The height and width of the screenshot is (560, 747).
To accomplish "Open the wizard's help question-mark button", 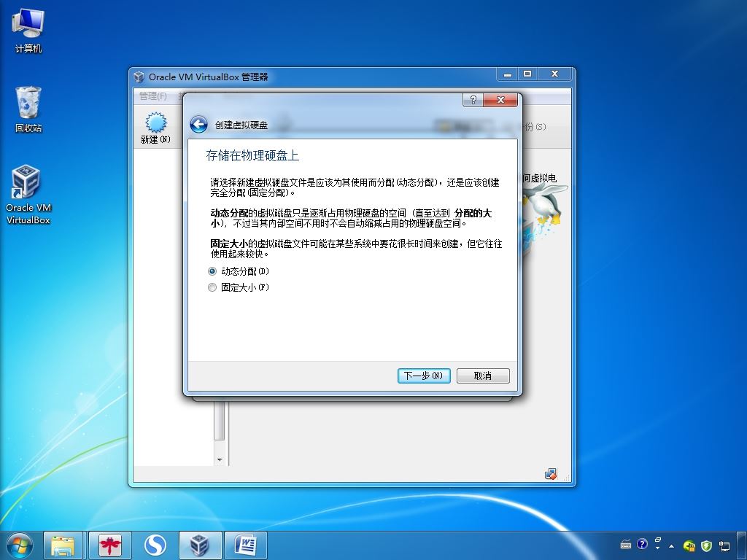I will click(473, 99).
